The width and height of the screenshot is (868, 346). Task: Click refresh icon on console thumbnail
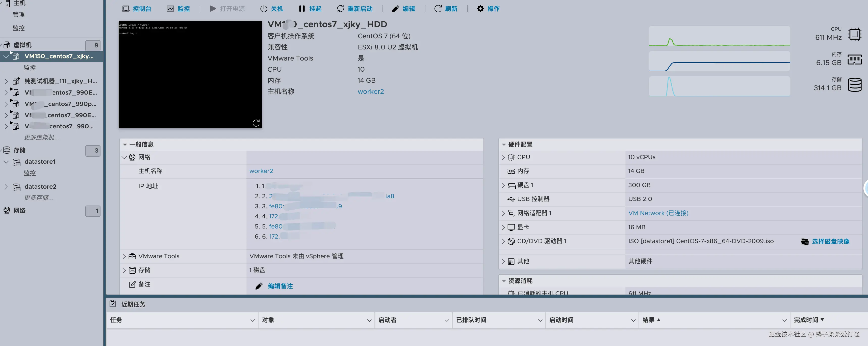click(256, 123)
